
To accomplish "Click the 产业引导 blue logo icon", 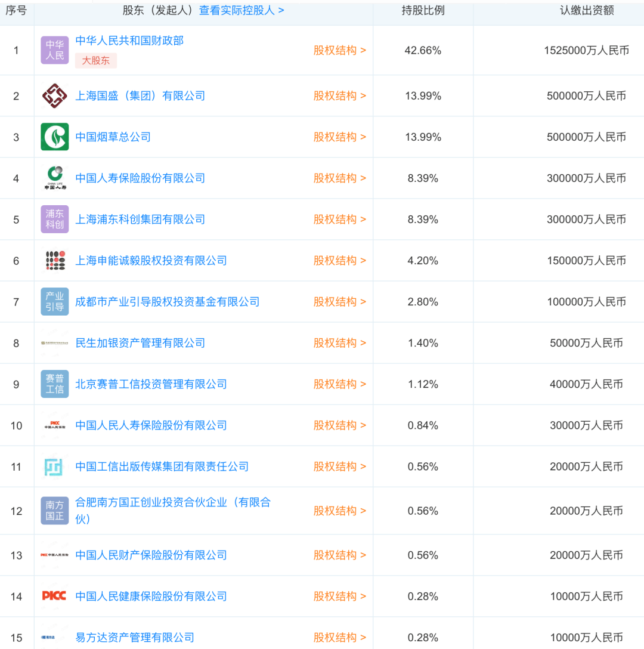I will coord(55,301).
